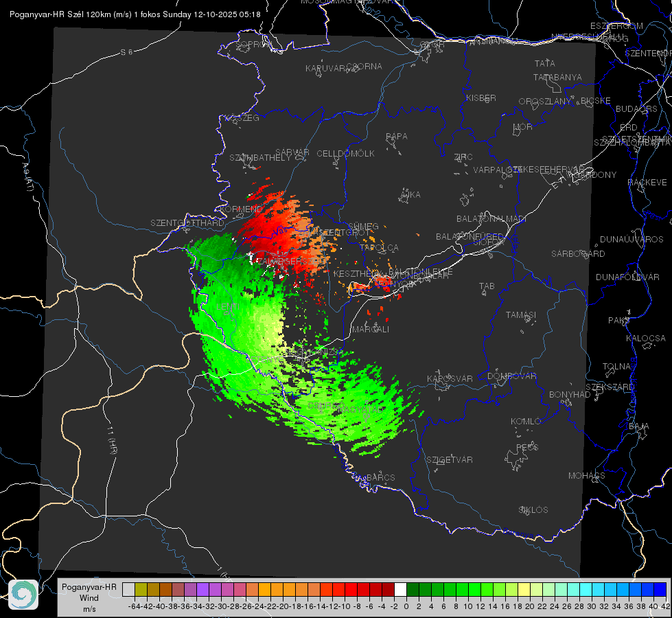The height and width of the screenshot is (618, 672).
Task: Click the SARVAR city label
Action: point(292,152)
